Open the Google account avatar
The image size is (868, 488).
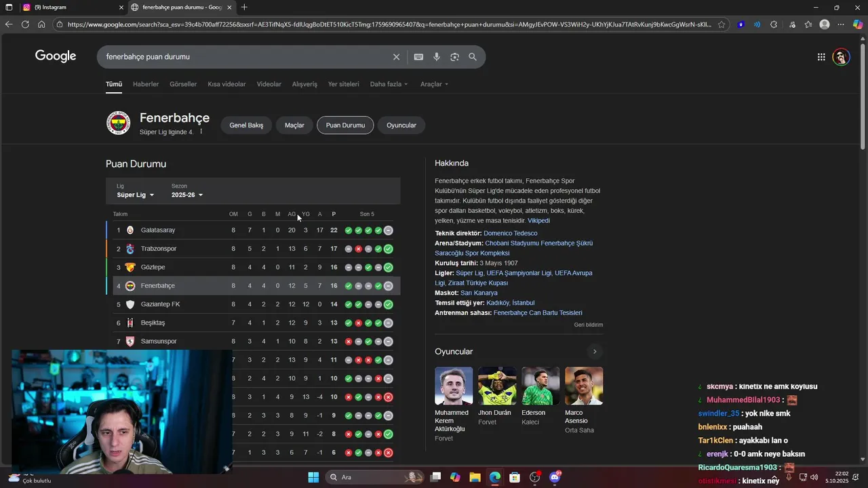click(x=841, y=57)
